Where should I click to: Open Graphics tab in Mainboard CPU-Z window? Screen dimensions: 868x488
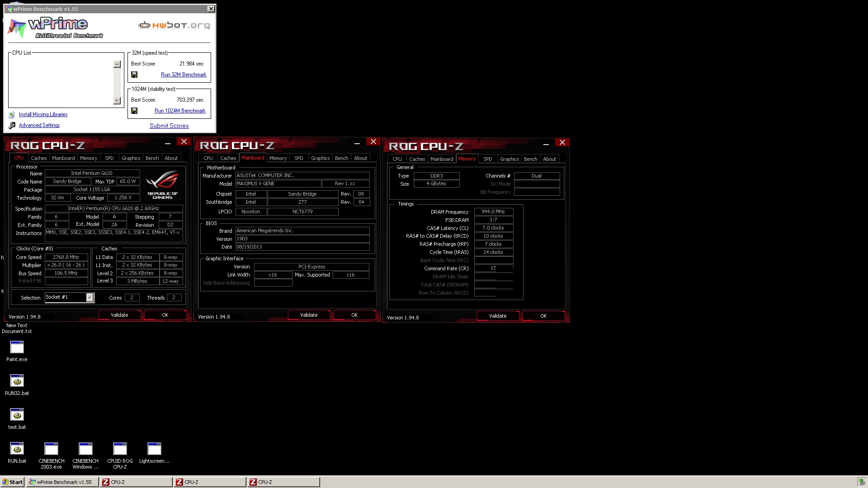click(321, 158)
